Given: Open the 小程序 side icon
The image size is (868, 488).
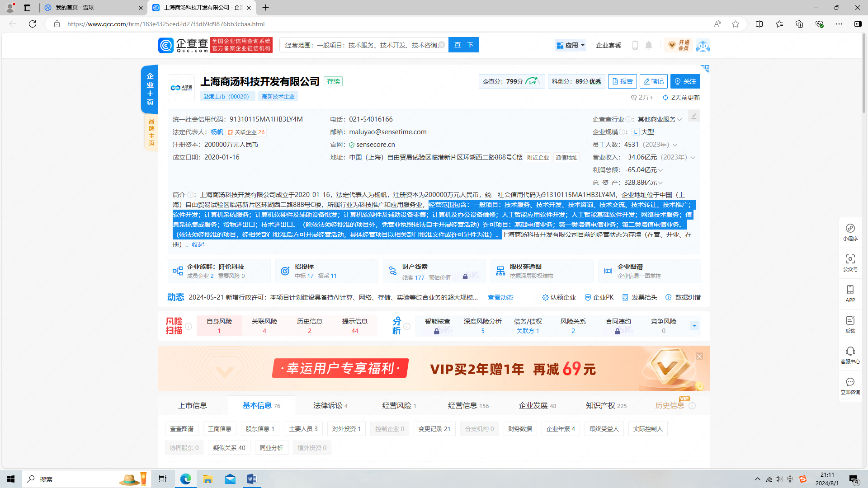Looking at the screenshot, I should [x=850, y=232].
